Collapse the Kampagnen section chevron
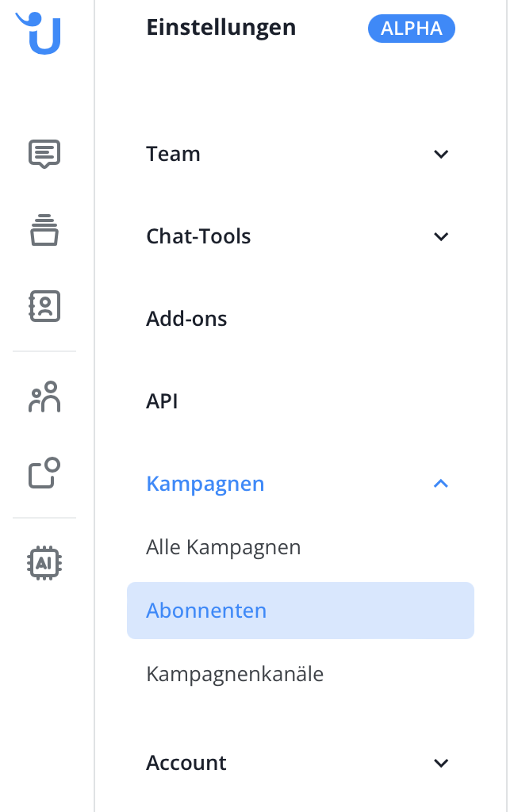The image size is (514, 812). click(441, 484)
